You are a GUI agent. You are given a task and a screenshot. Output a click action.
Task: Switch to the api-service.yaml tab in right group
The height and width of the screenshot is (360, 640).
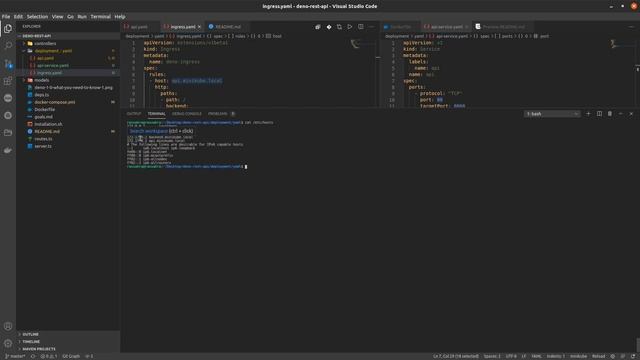pos(446,27)
